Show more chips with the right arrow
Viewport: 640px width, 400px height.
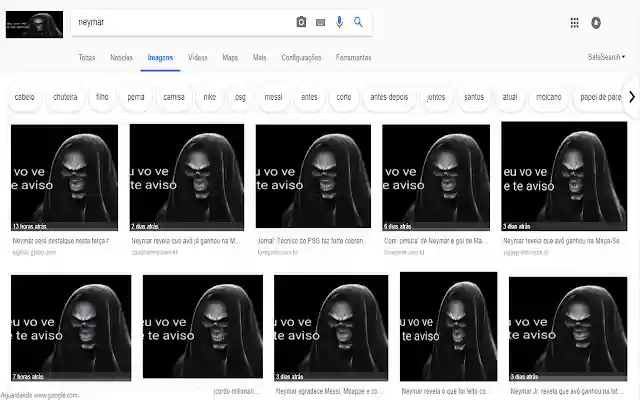tap(632, 97)
